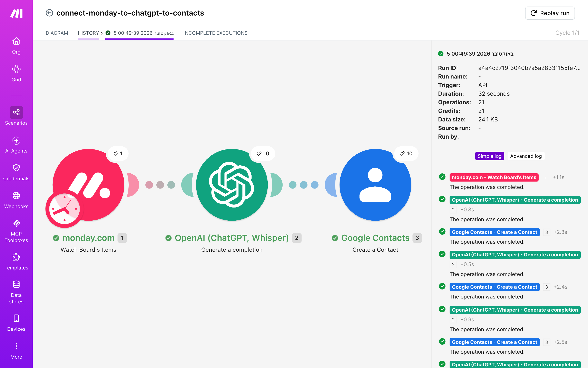This screenshot has width=588, height=368.
Task: Click the OpenAI (ChatGPT, Whisper) module label
Action: (232, 238)
